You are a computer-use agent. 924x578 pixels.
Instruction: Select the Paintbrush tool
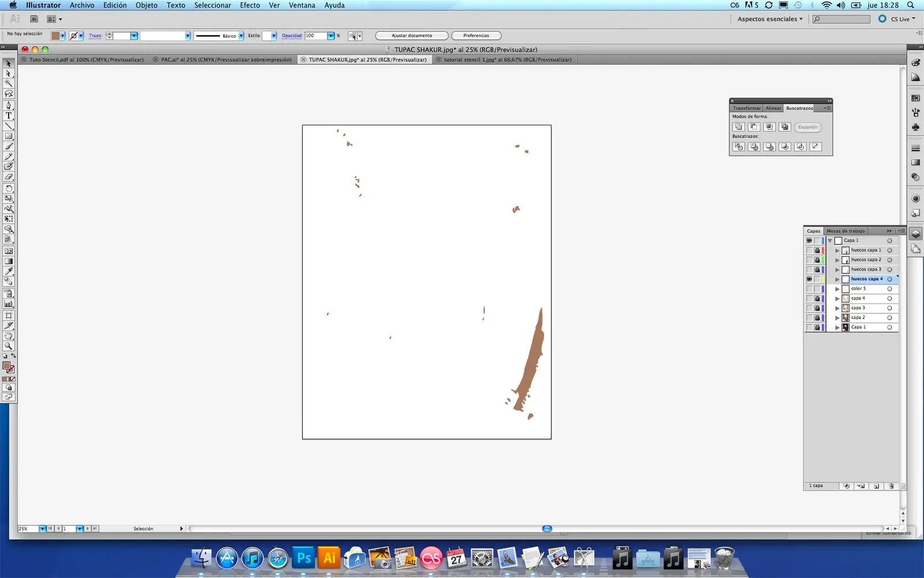tap(9, 146)
